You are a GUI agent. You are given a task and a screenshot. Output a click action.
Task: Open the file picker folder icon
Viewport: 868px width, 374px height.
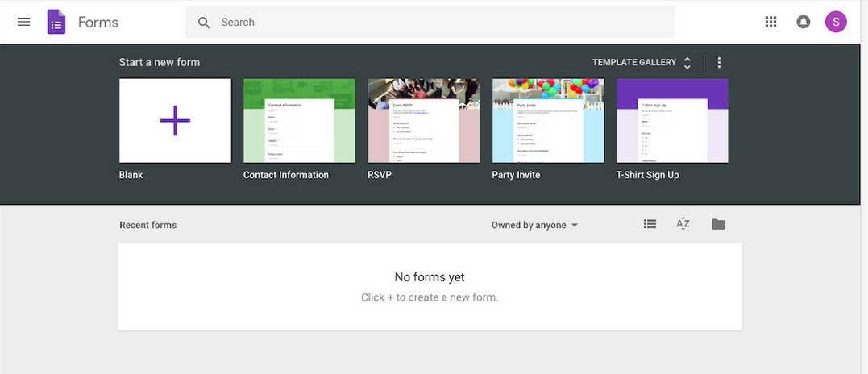(x=718, y=224)
